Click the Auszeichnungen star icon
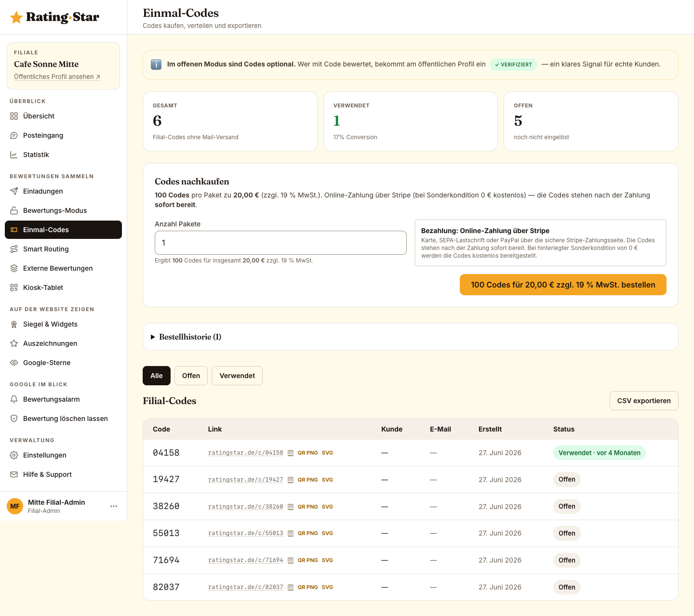The width and height of the screenshot is (694, 616). click(14, 343)
